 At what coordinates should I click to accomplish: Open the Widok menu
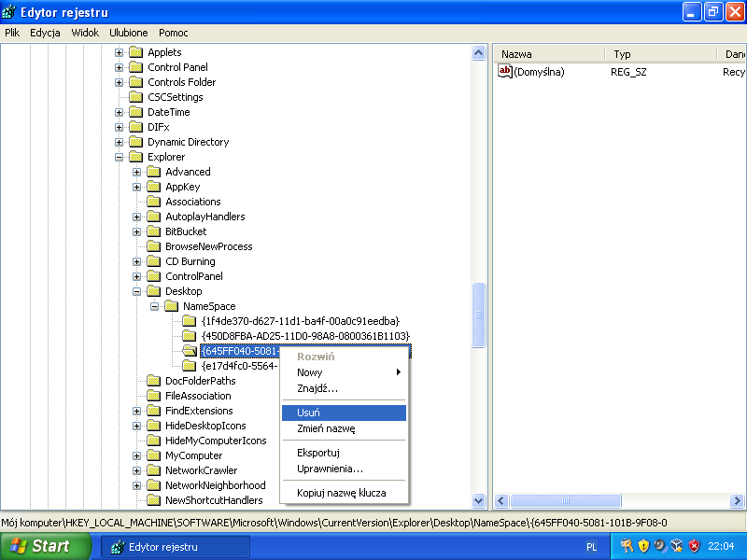tap(85, 33)
